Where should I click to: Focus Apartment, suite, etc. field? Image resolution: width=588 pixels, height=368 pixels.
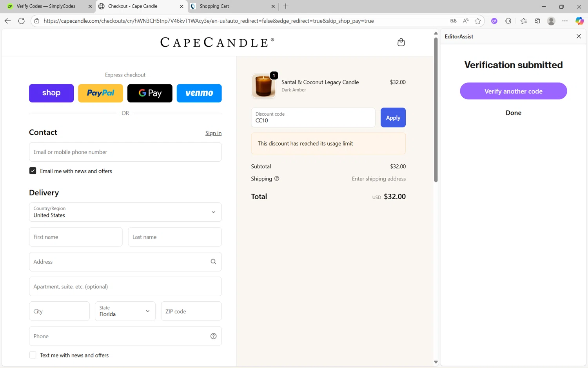pyautogui.click(x=125, y=286)
